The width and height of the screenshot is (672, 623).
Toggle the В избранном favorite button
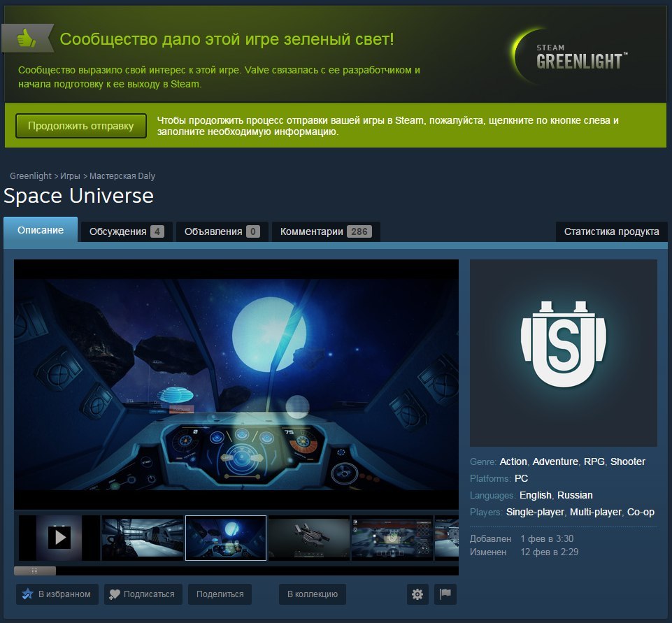[x=57, y=594]
